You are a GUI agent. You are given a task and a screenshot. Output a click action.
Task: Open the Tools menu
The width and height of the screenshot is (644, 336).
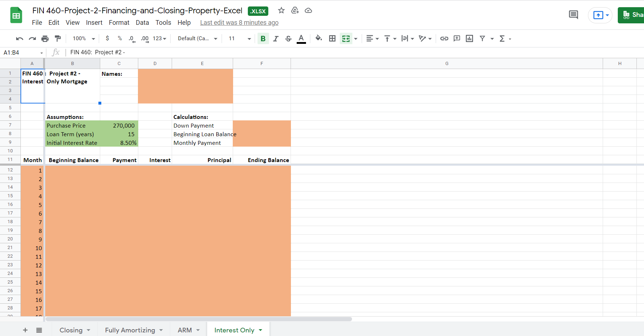tap(163, 22)
